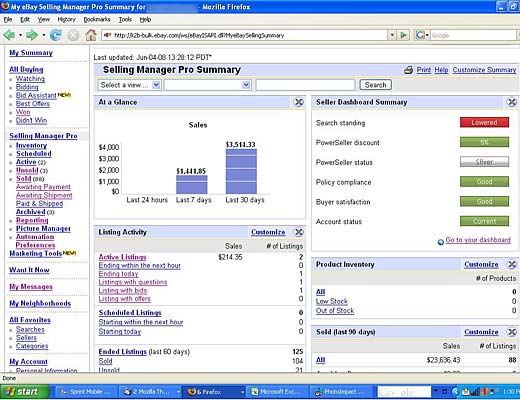Close the Seller Dashboard Summary panel
This screenshot has width=520, height=400.
[x=512, y=102]
